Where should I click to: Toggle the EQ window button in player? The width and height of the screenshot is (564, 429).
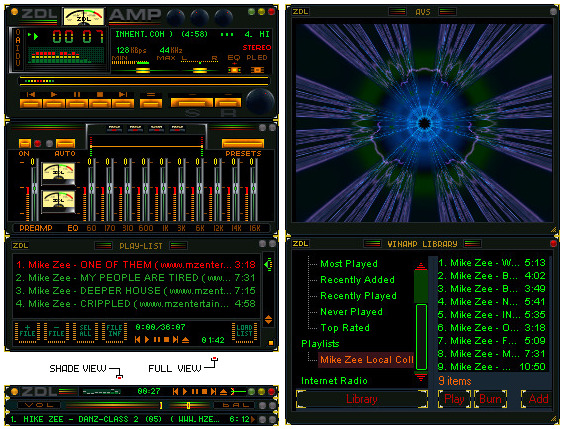tap(234, 69)
